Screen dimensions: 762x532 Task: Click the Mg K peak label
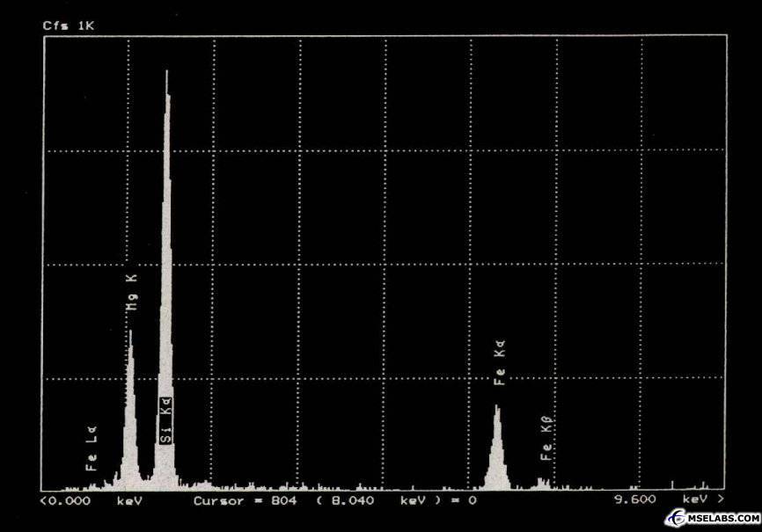click(x=132, y=293)
